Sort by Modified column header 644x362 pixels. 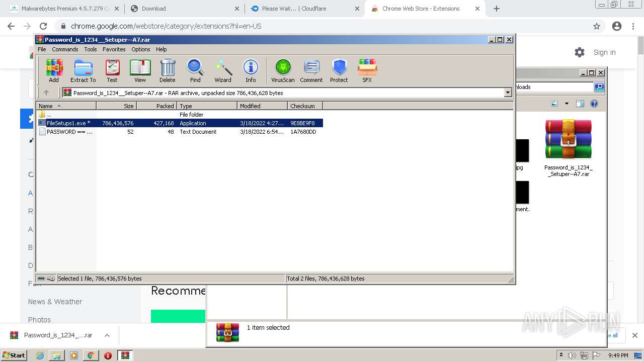click(262, 106)
